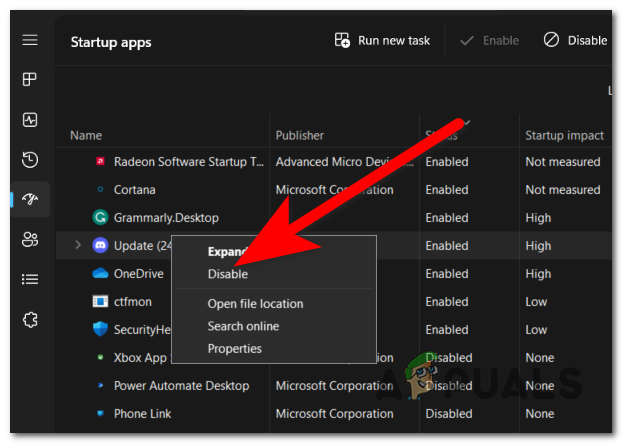
Task: Click the SecurityHealth shield icon
Action: pyautogui.click(x=100, y=329)
